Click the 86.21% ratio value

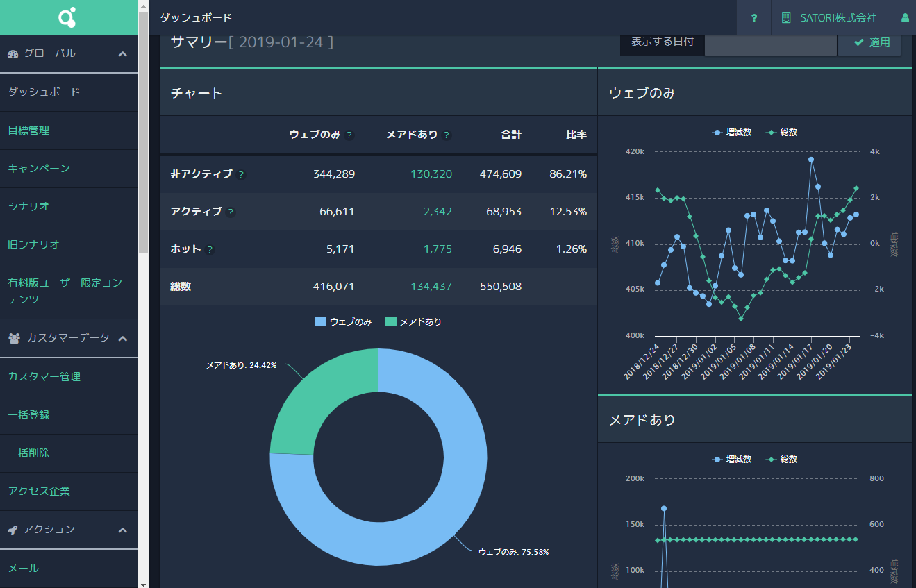[x=568, y=174]
